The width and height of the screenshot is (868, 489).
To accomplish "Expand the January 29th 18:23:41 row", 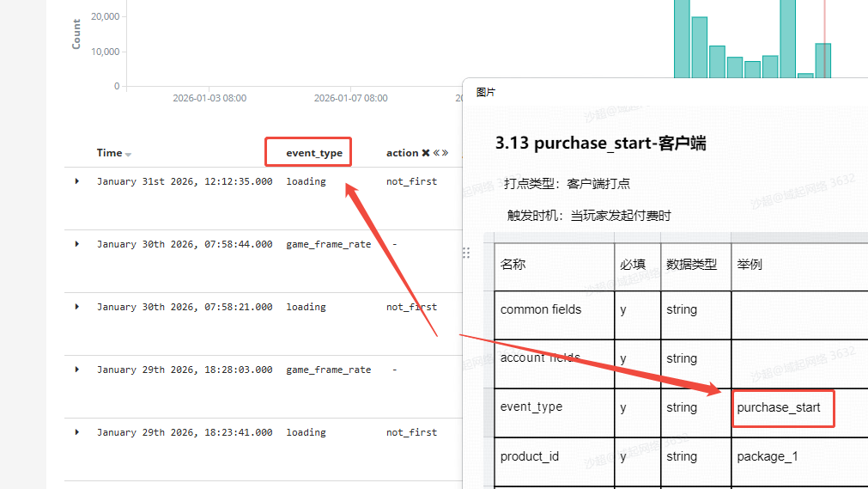I will tap(77, 432).
